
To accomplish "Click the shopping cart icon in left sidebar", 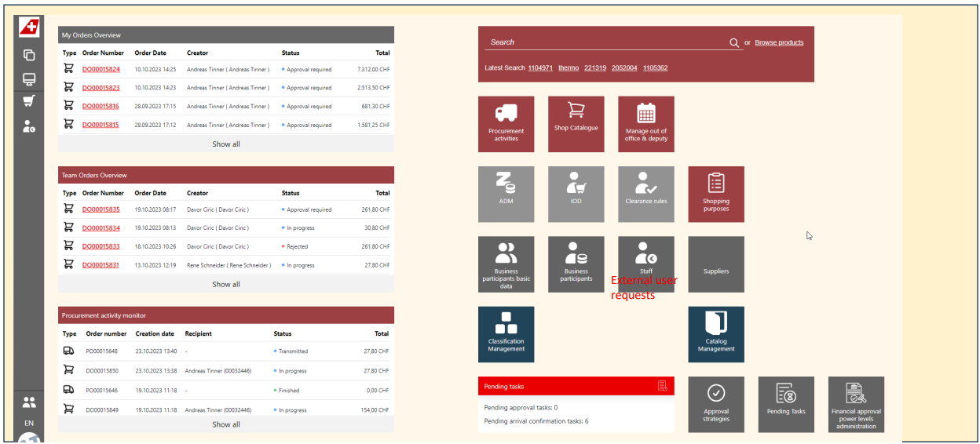I will point(29,100).
